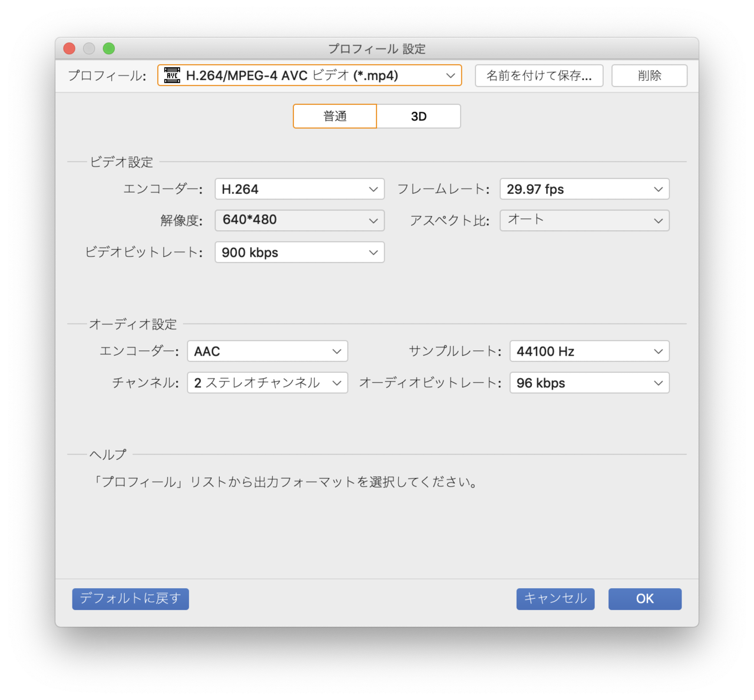Switch to the 3D tab
Image resolution: width=754 pixels, height=700 pixels.
419,116
